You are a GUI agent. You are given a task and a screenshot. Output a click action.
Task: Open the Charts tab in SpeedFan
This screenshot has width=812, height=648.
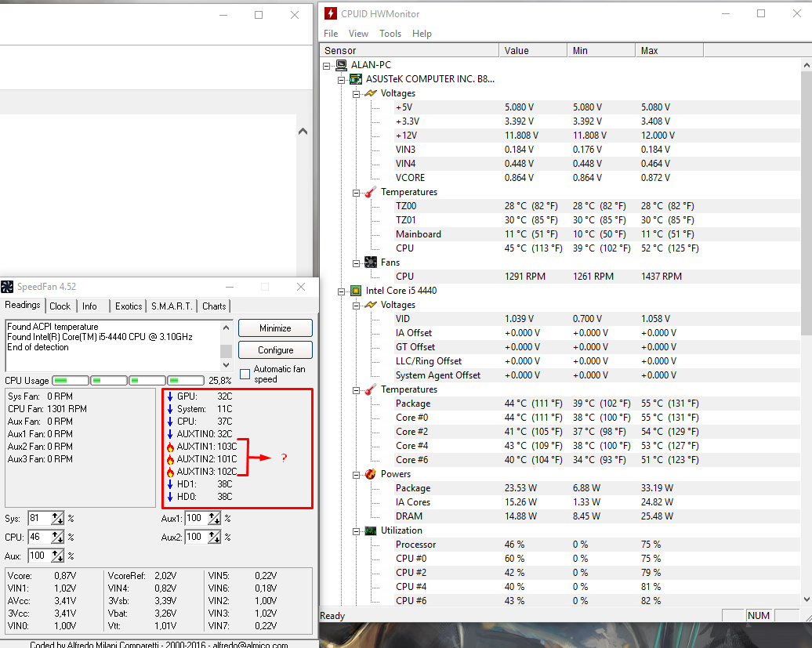[x=214, y=306]
